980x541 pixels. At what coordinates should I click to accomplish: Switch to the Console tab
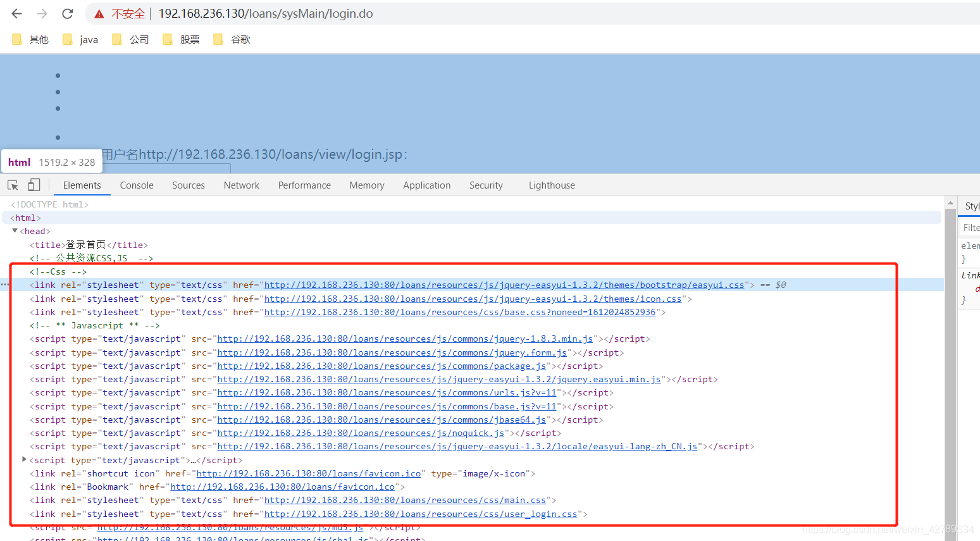coord(136,185)
